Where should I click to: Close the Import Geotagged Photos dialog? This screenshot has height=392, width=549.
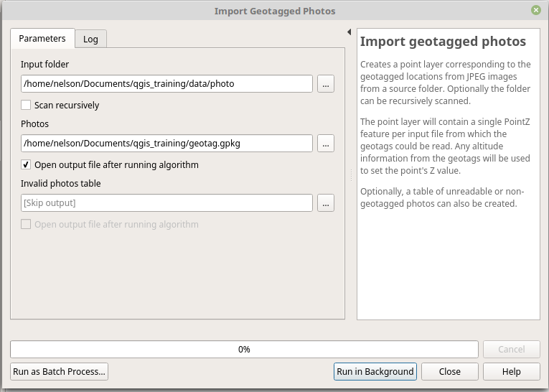tap(535, 10)
